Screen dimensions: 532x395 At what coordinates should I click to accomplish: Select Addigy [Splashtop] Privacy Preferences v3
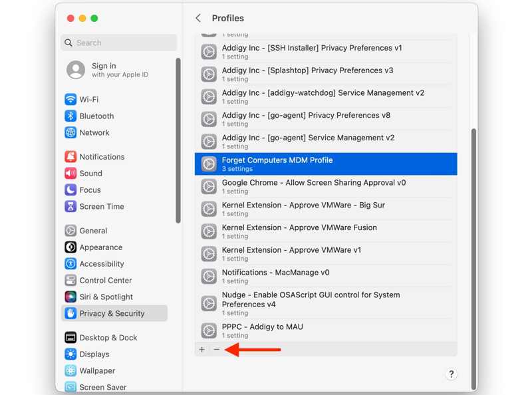click(x=326, y=74)
